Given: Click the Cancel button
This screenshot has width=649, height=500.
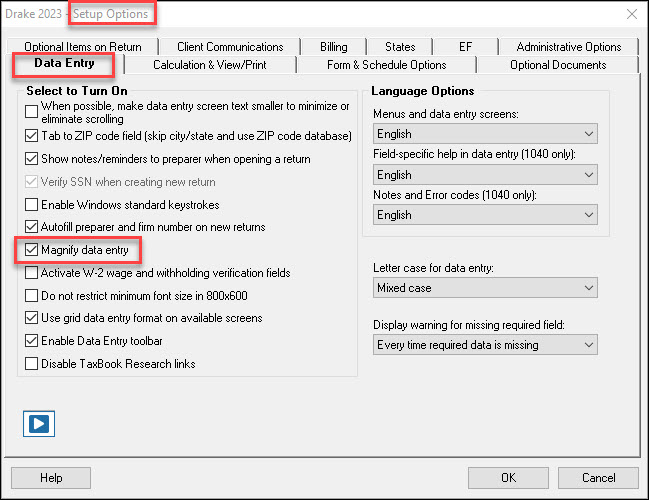Looking at the screenshot, I should (x=598, y=478).
